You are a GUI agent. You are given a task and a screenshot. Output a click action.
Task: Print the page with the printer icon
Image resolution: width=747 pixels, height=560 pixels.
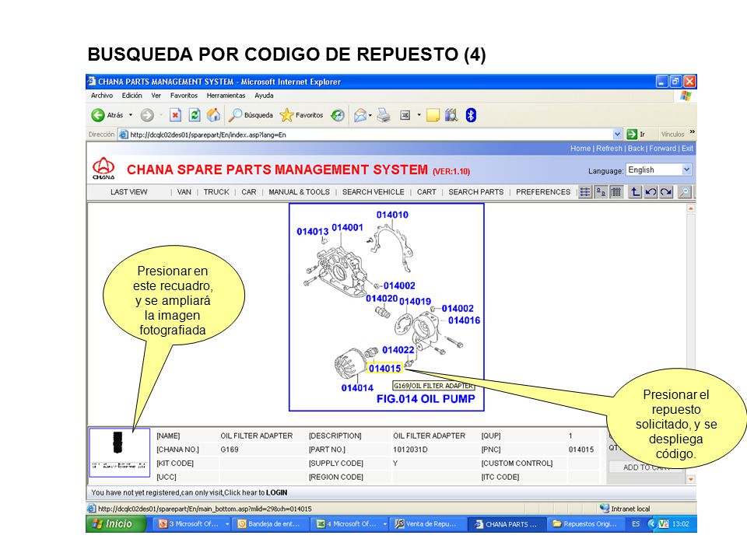click(384, 115)
